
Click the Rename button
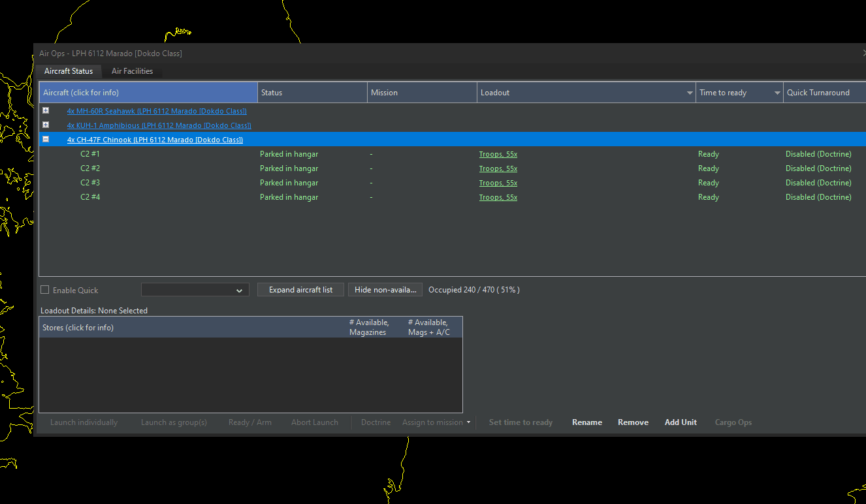587,422
